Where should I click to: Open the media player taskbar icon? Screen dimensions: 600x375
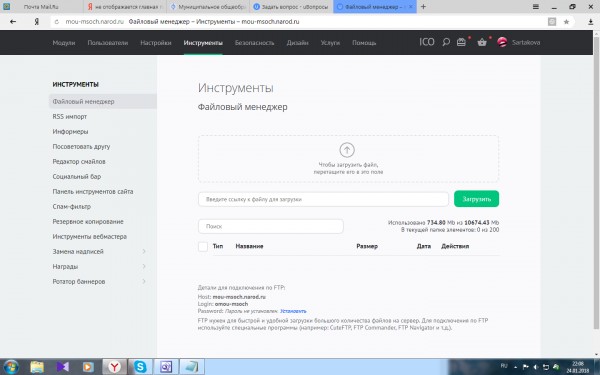point(88,367)
